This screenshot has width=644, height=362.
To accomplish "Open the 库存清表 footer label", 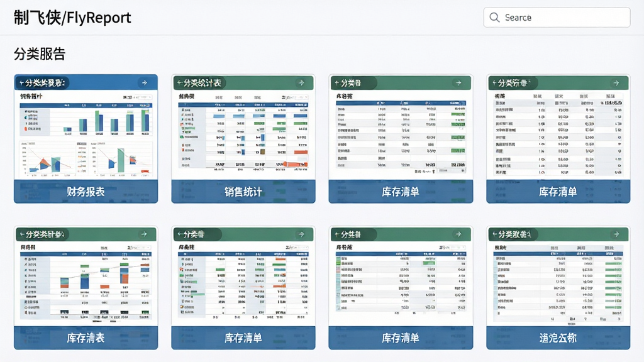I will (86, 338).
